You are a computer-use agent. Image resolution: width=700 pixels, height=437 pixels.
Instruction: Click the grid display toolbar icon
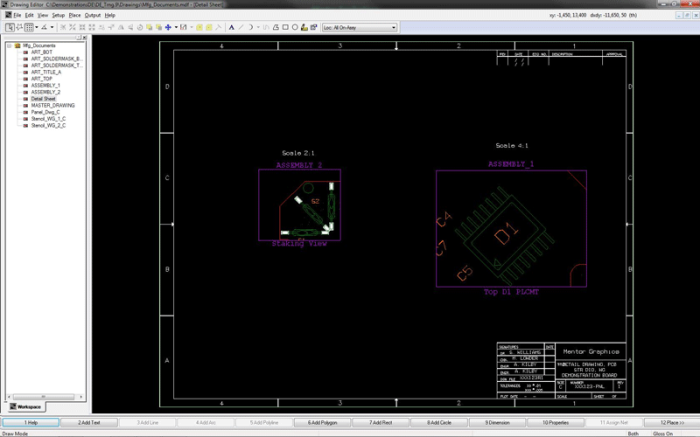pyautogui.click(x=28, y=27)
